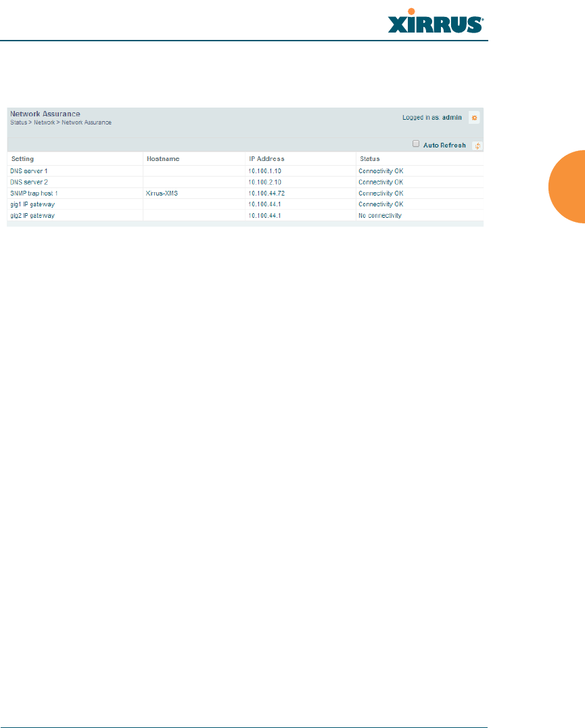Enable the Auto Refresh checkbox
585x728 pixels.
416,144
